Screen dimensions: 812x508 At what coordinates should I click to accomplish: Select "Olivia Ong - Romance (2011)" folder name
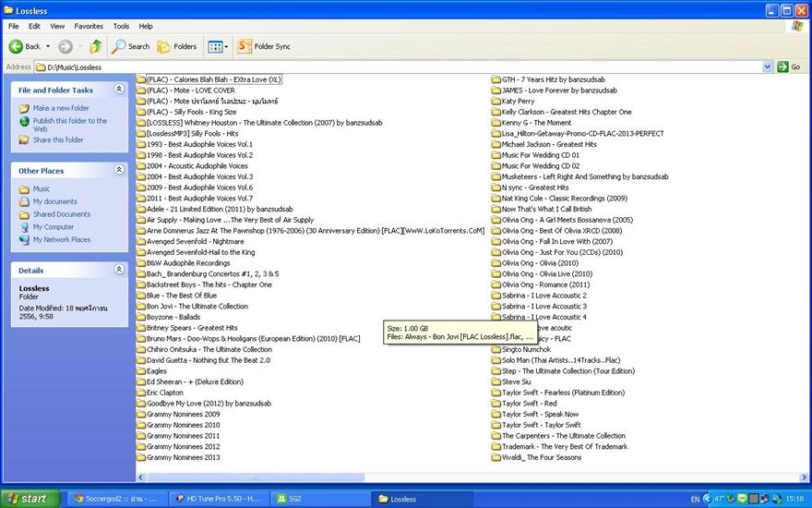click(546, 284)
